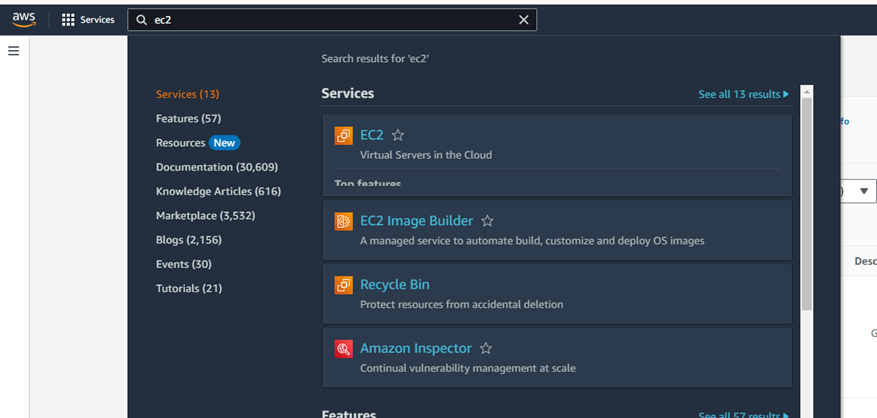
Task: Select Resources New category
Action: (198, 143)
